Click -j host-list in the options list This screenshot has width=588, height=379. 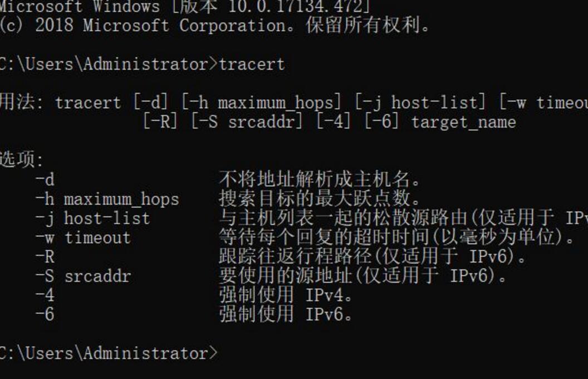92,218
